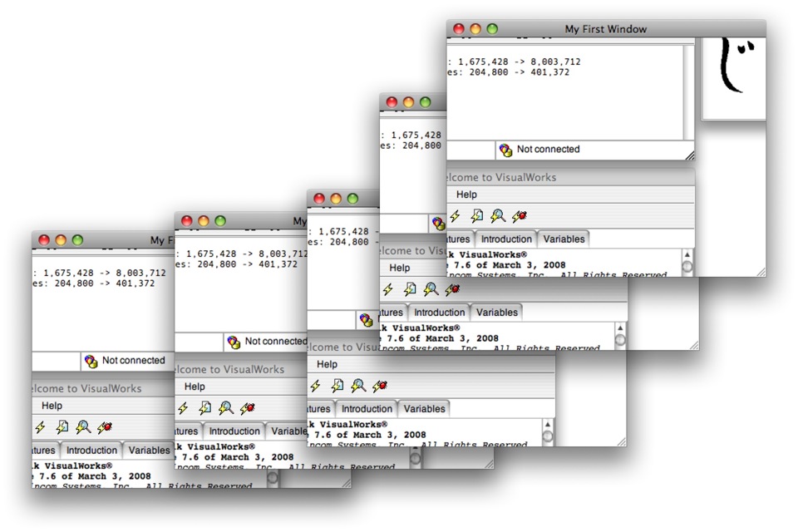Click the "Not connected" text in the second window from left
This screenshot has height=532, width=798.
click(276, 341)
